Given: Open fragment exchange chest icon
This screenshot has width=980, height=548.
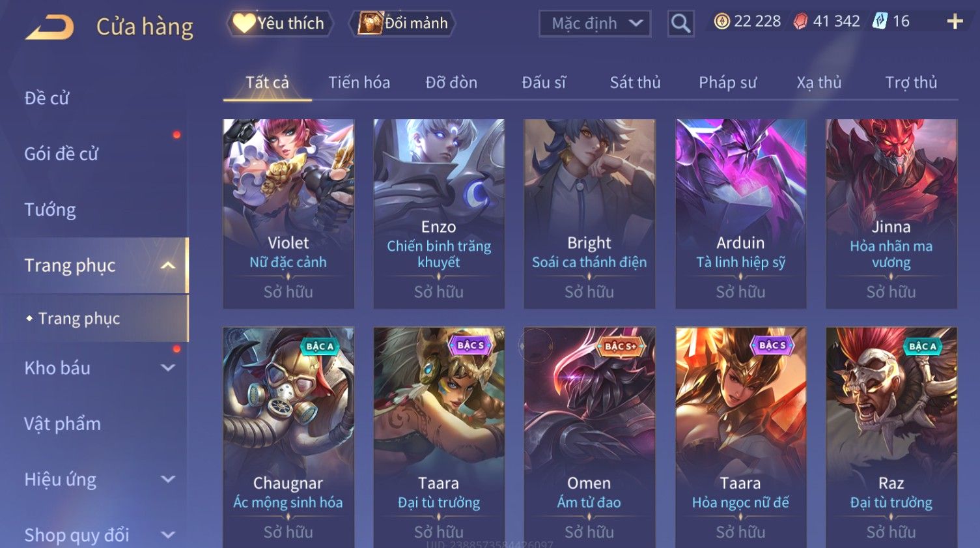Looking at the screenshot, I should click(x=370, y=23).
